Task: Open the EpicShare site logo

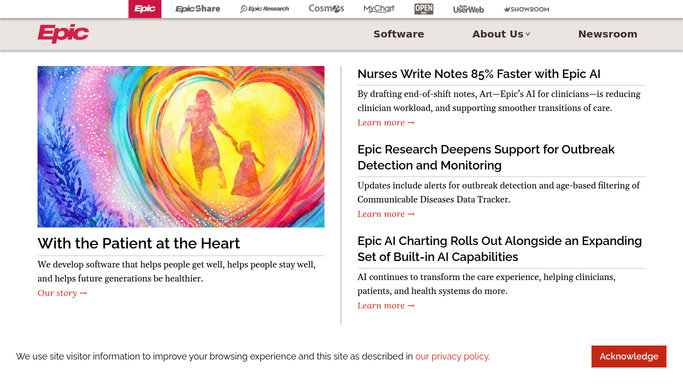Action: (198, 9)
